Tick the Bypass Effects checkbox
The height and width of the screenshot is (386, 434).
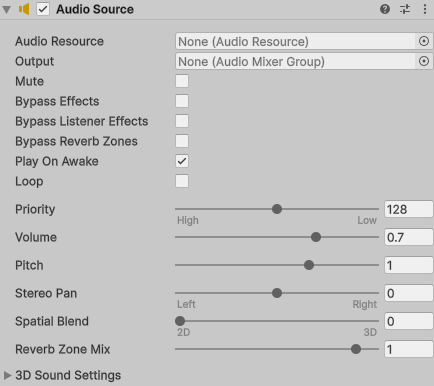pos(182,101)
